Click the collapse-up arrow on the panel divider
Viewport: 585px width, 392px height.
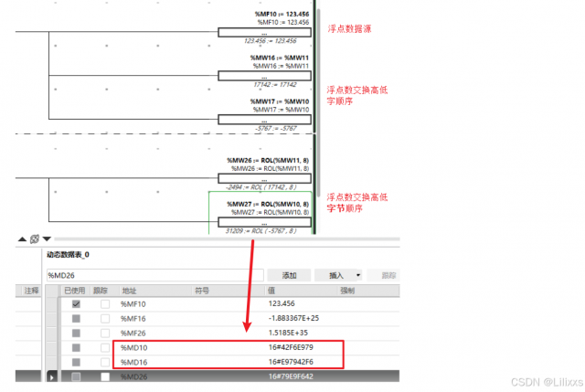tap(22, 239)
